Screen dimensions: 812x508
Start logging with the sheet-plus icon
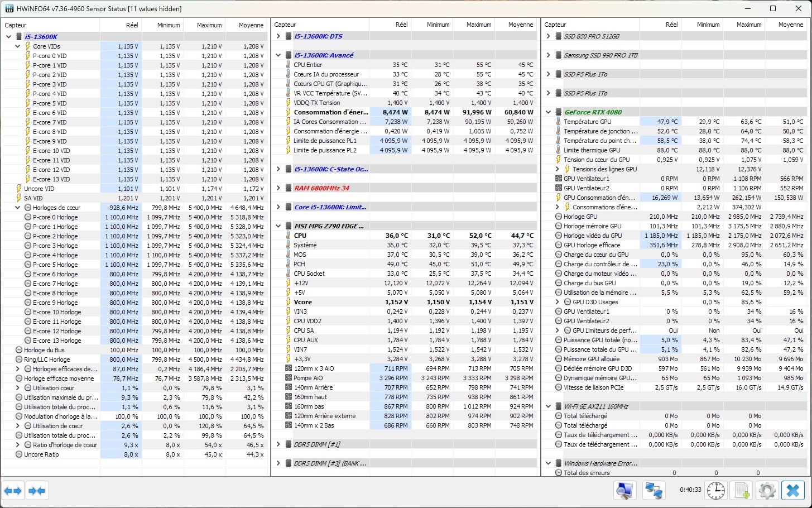point(742,491)
